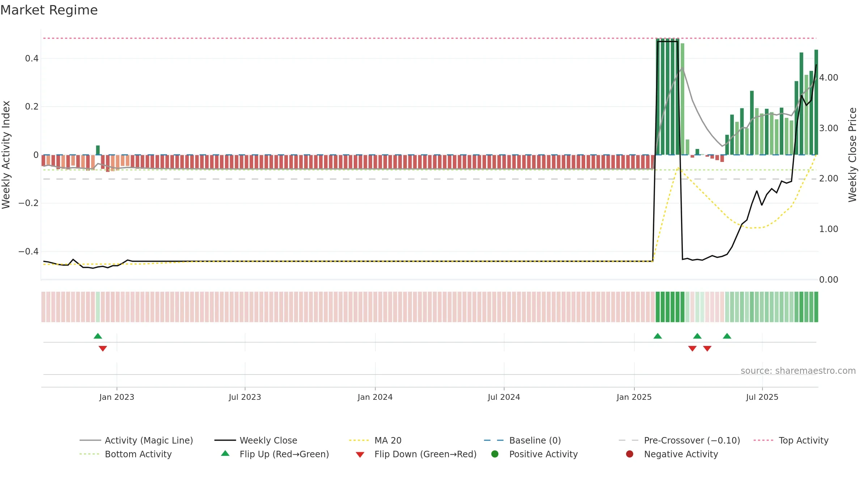Viewport: 868px width, 488px height.
Task: Toggle Activity (Magic Line) legend entry
Action: click(136, 440)
